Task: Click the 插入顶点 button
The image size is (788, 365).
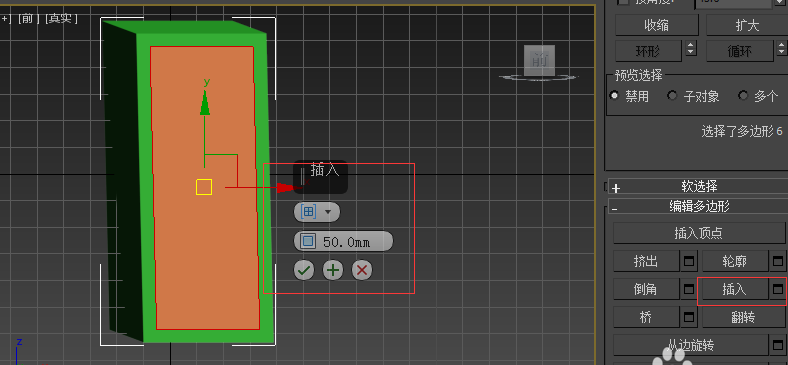Action: pos(699,233)
